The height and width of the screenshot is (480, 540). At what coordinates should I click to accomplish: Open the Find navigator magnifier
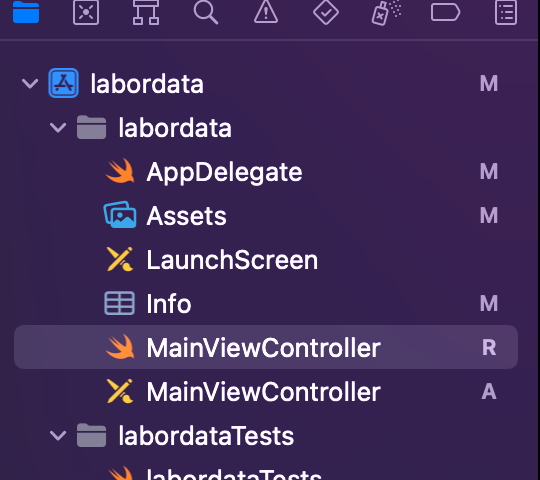coord(206,12)
